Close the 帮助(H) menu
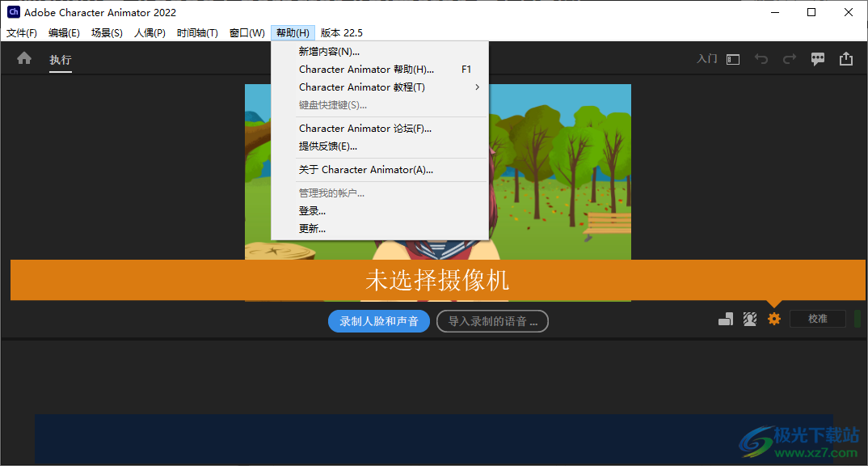 pyautogui.click(x=293, y=32)
